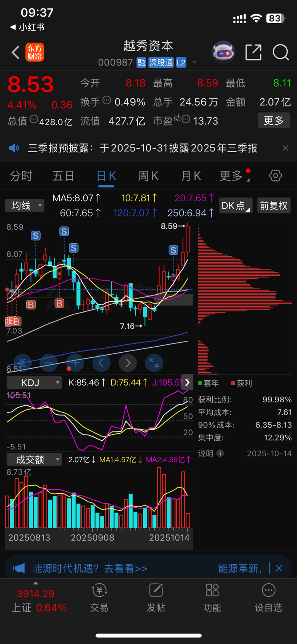
Task: Switch to the 周K tab
Action: [x=148, y=176]
